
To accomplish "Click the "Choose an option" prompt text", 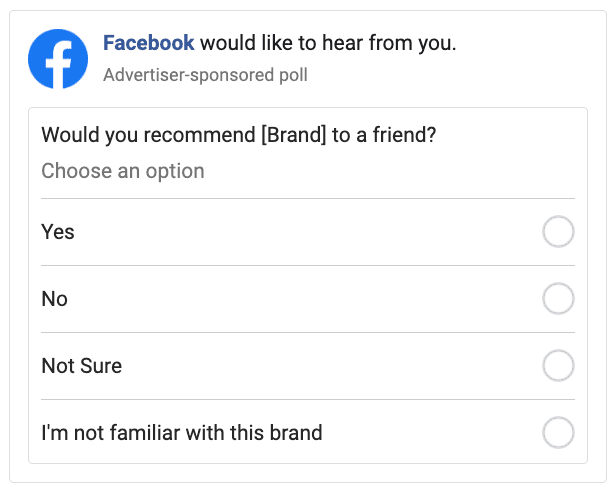I will coord(122,171).
